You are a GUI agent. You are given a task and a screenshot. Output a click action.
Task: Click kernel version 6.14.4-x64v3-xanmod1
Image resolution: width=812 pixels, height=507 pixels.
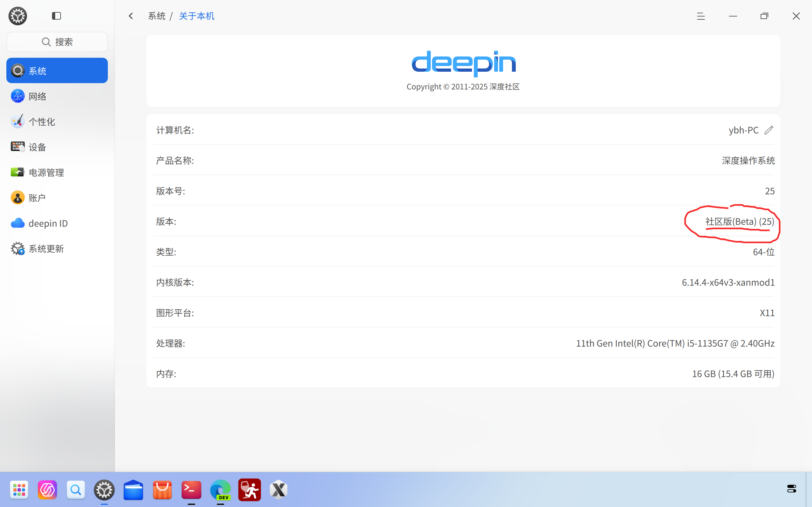coord(728,282)
